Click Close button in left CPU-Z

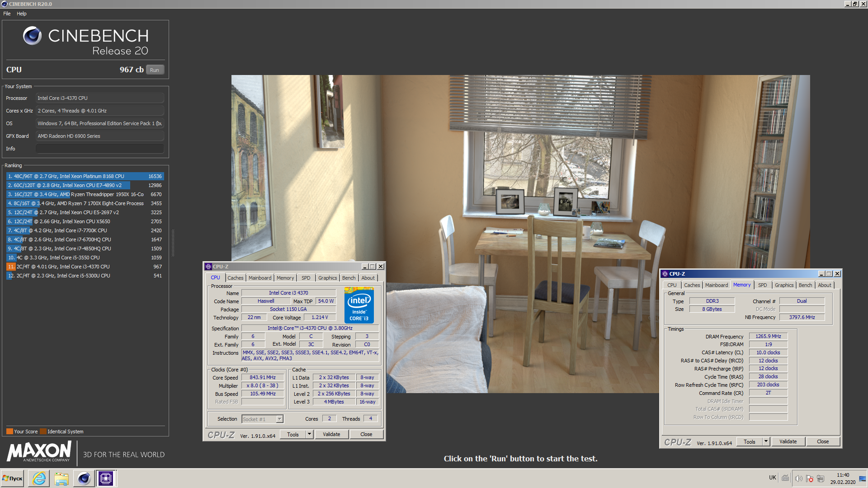pyautogui.click(x=367, y=434)
